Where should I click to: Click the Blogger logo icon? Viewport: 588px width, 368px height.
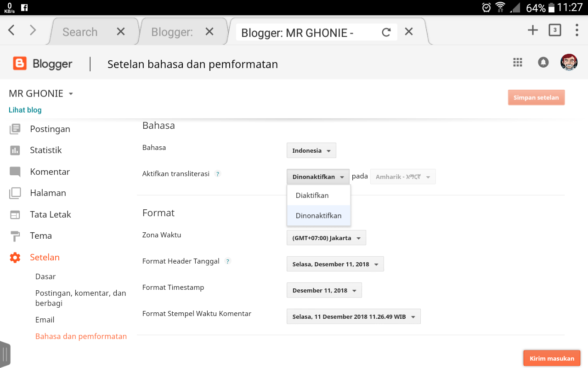(x=20, y=63)
